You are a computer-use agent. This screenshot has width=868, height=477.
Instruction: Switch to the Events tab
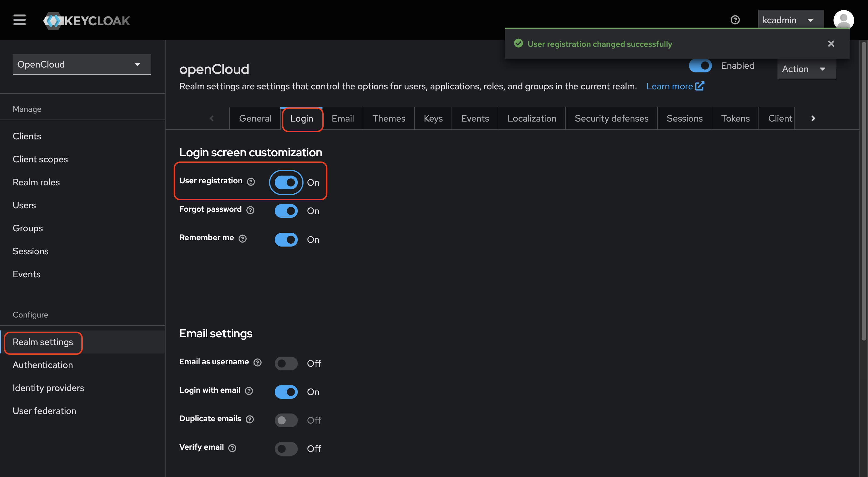(475, 118)
